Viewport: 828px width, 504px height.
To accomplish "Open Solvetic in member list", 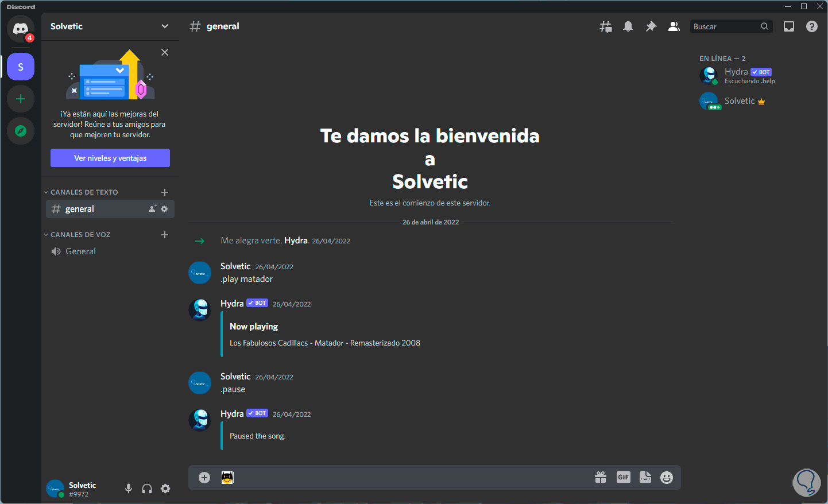I will pos(759,101).
